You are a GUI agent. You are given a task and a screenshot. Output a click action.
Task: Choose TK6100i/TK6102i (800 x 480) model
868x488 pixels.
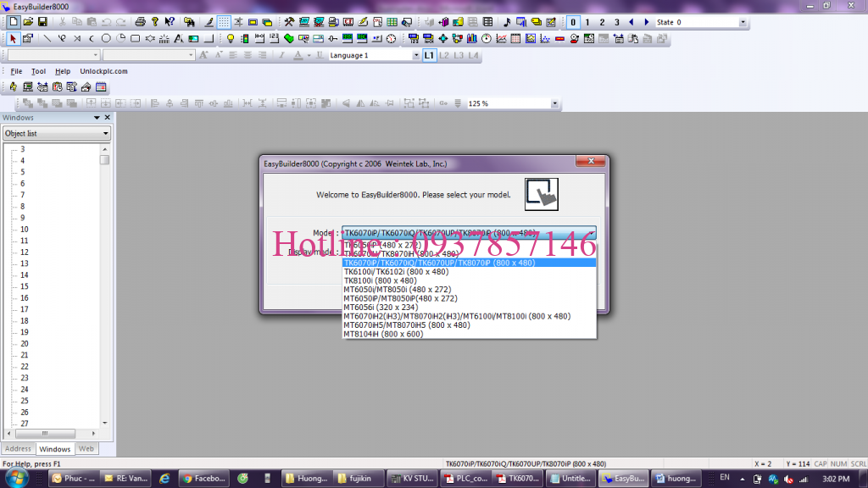coord(470,272)
